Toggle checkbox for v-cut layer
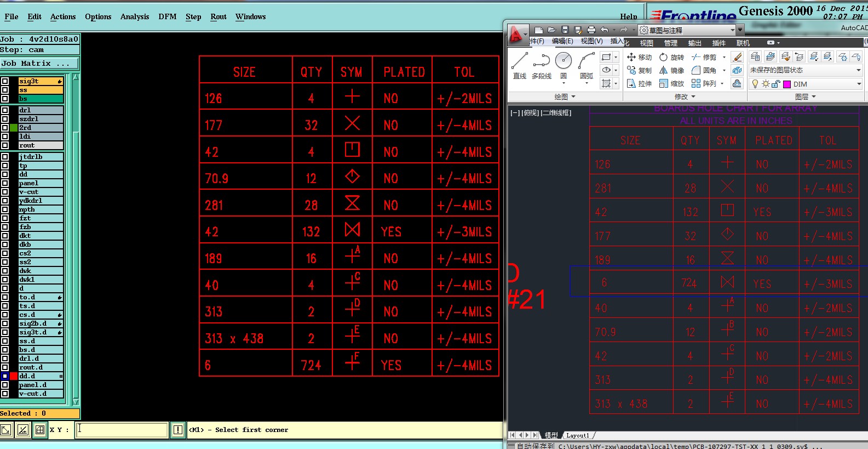868x449 pixels. (5, 192)
